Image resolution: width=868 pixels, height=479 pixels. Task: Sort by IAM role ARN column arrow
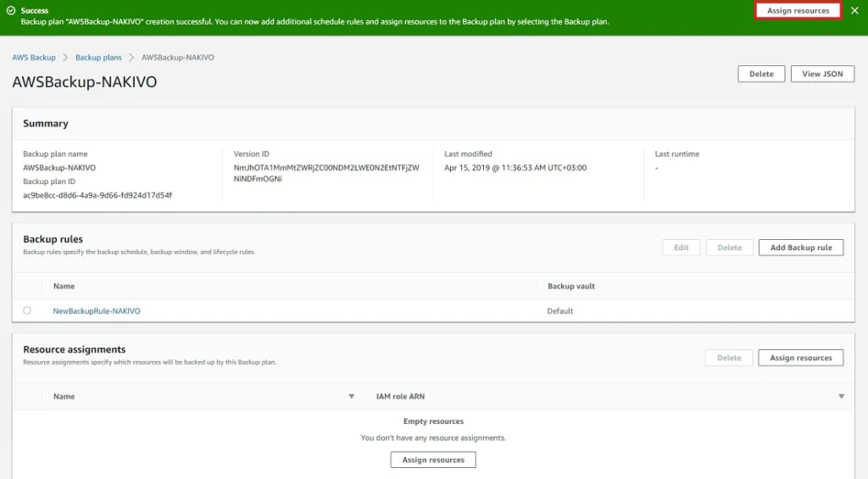[x=842, y=397]
